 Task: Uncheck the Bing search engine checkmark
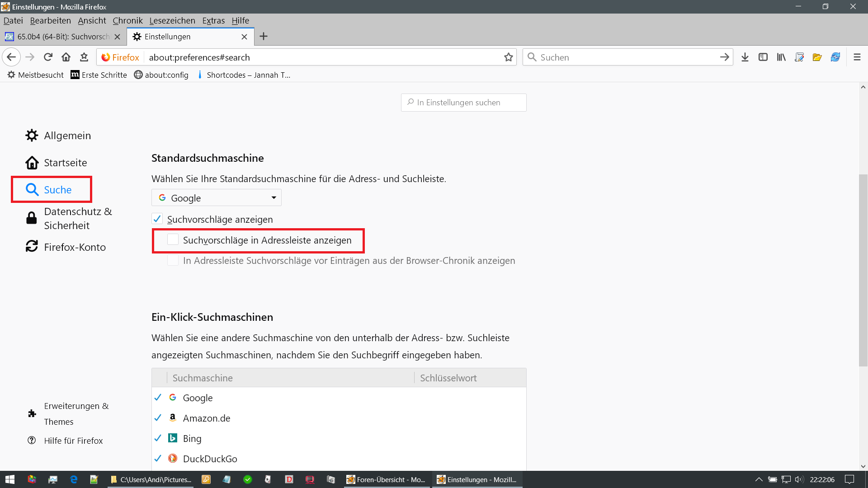pyautogui.click(x=158, y=438)
